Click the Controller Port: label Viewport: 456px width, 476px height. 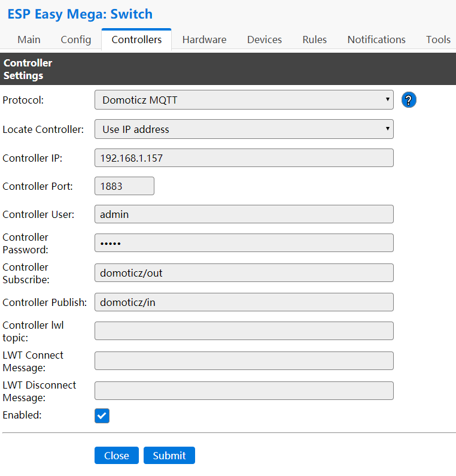38,186
